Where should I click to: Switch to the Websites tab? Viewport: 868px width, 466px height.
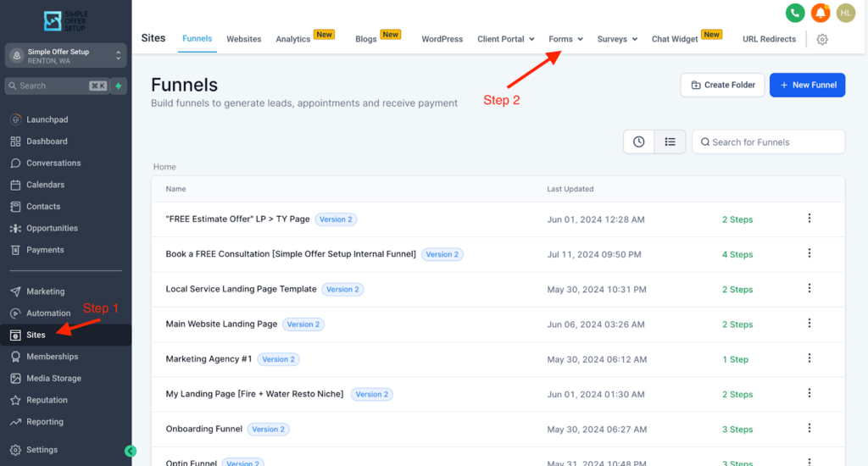click(x=243, y=39)
